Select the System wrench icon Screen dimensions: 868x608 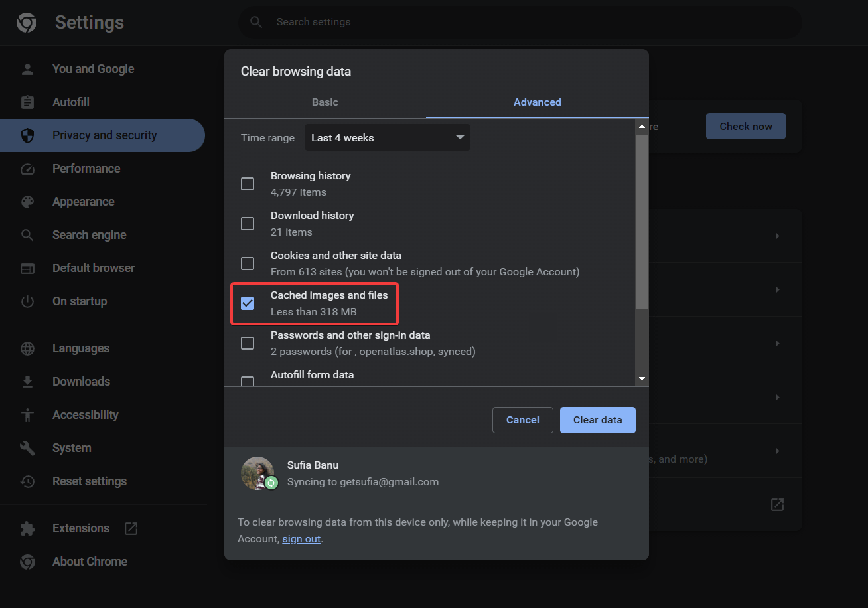(x=27, y=447)
